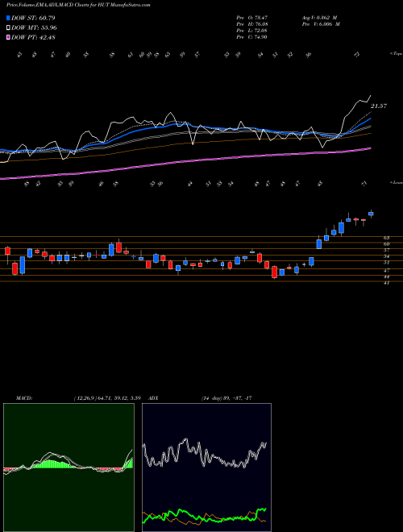Click the 41 price axis label
The height and width of the screenshot is (532, 403).
click(387, 283)
